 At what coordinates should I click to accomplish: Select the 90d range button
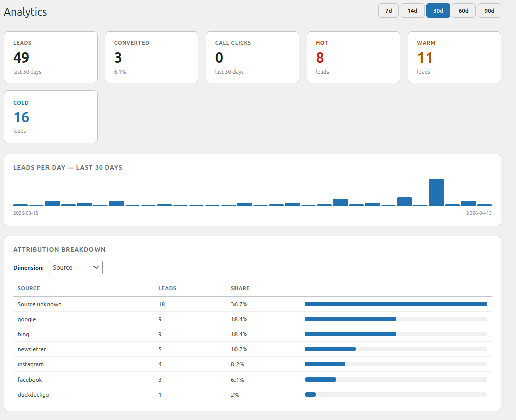(x=489, y=11)
